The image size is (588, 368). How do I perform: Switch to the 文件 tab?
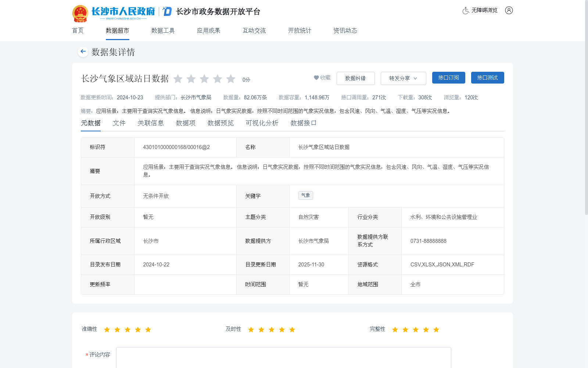coord(119,123)
